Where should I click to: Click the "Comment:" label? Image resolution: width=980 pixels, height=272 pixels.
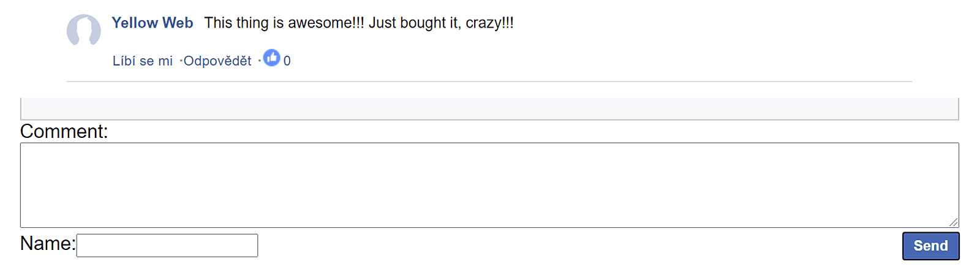[x=64, y=132]
